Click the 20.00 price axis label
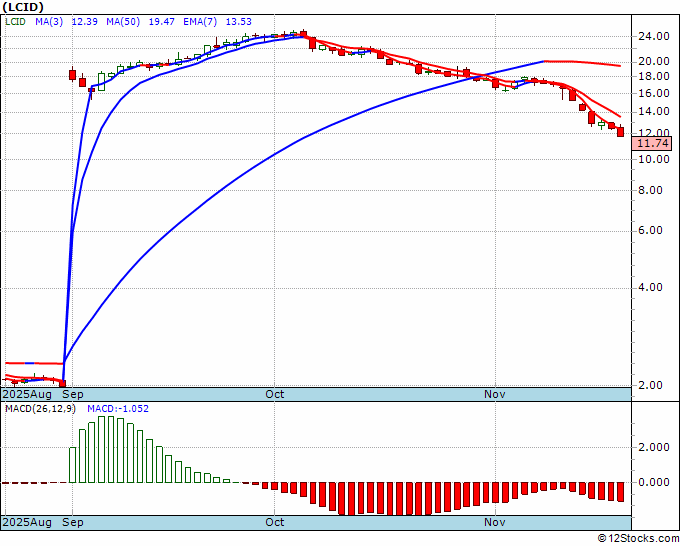The width and height of the screenshot is (680, 546). tap(654, 61)
